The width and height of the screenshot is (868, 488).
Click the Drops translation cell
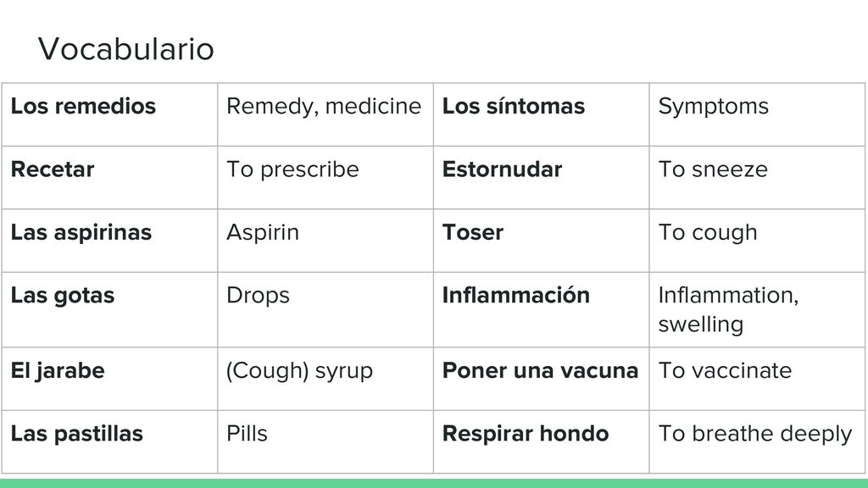pyautogui.click(x=325, y=310)
